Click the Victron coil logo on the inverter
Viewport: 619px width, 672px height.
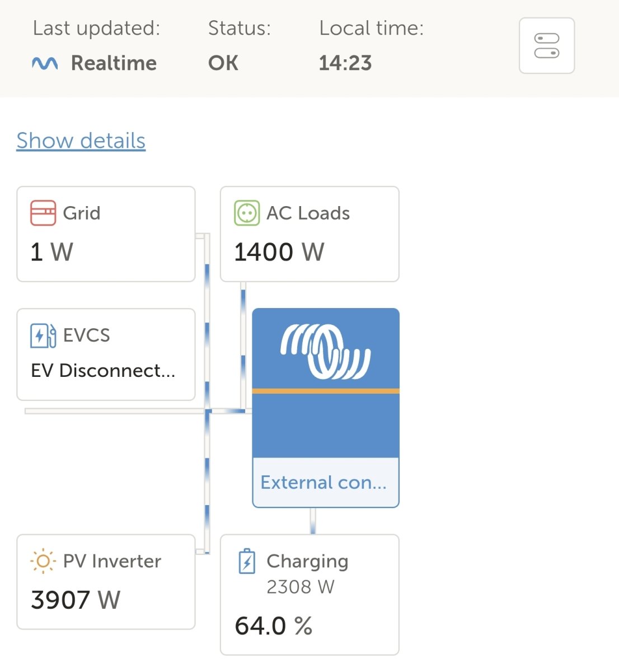point(325,351)
